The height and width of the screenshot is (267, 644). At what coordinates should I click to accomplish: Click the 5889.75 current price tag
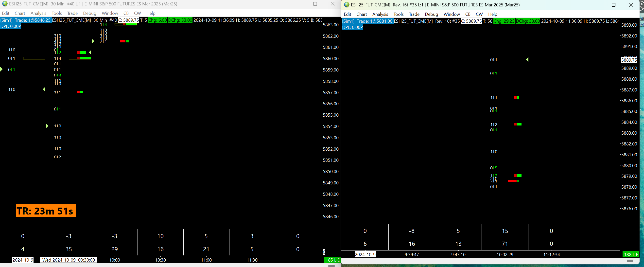tap(629, 60)
